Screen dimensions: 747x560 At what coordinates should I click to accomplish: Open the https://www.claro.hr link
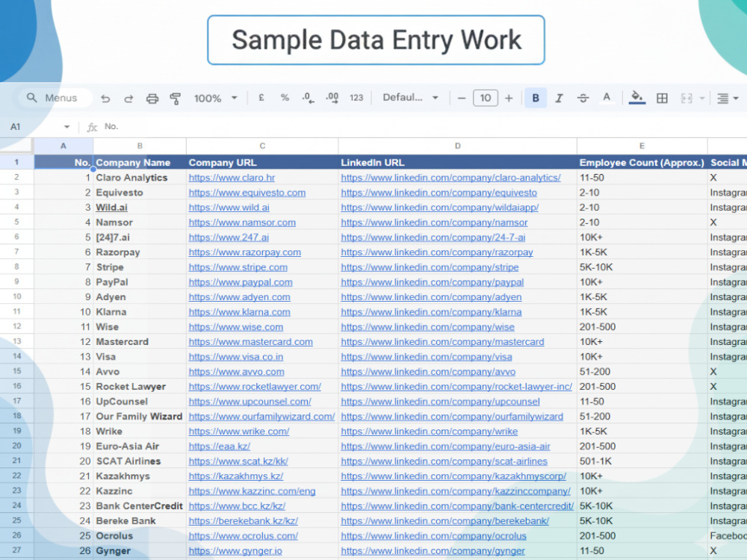(x=232, y=178)
